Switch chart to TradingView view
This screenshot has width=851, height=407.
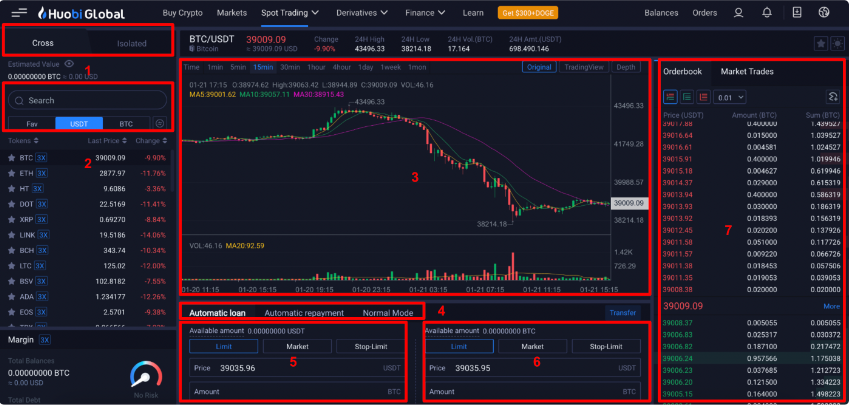pos(583,67)
